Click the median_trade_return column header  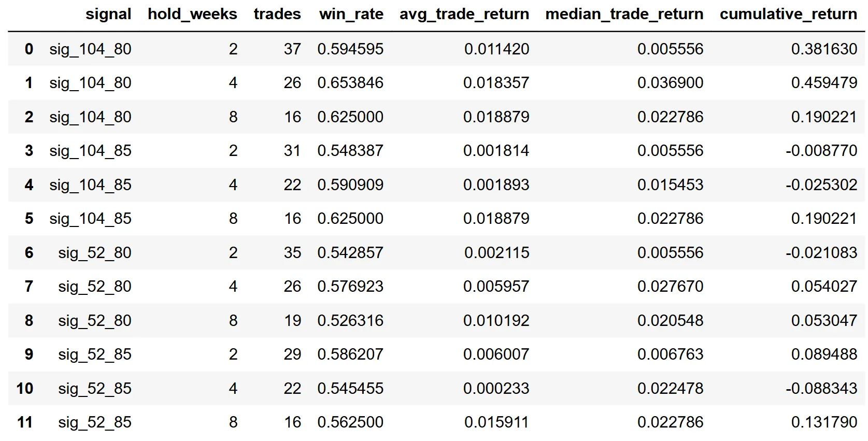pos(624,14)
